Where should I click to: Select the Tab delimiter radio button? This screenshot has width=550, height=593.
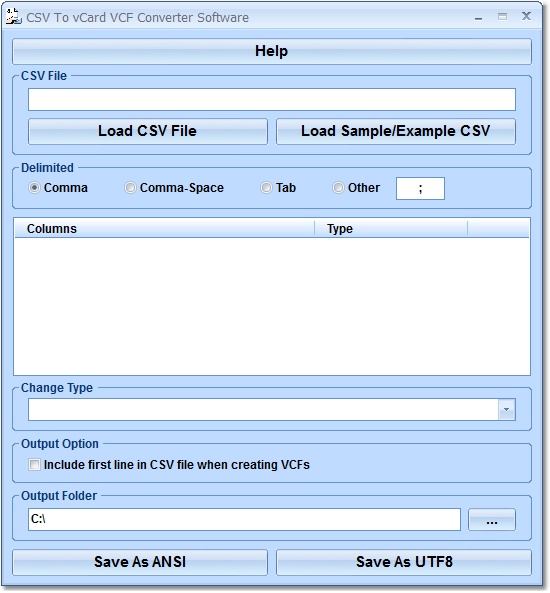point(266,188)
